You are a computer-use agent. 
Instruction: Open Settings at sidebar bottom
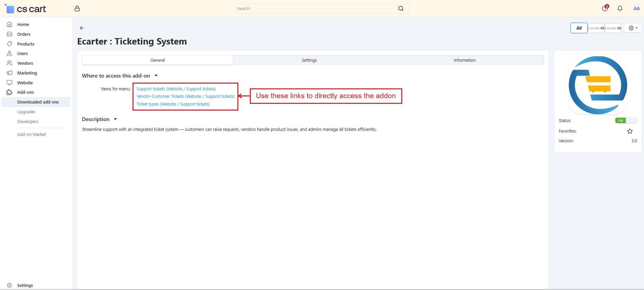tap(25, 285)
